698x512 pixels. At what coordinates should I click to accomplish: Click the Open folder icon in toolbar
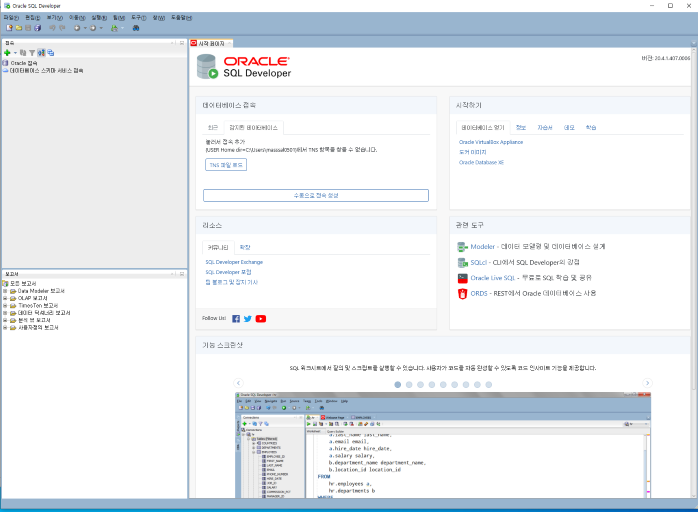tap(19, 28)
